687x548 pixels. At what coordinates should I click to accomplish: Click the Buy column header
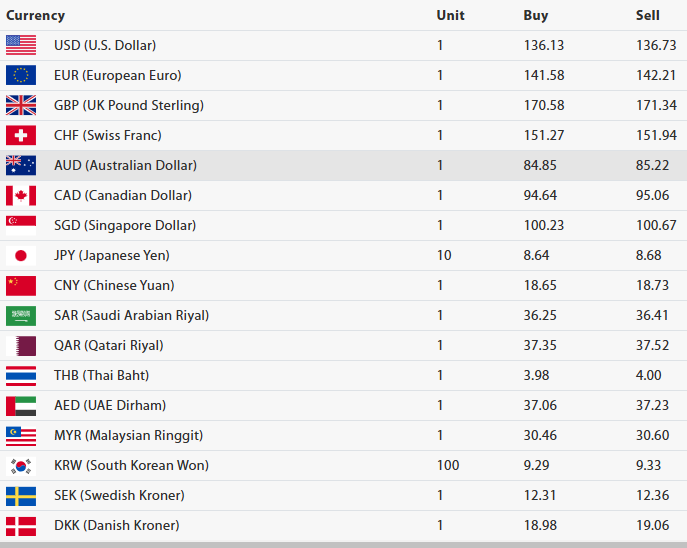[536, 15]
